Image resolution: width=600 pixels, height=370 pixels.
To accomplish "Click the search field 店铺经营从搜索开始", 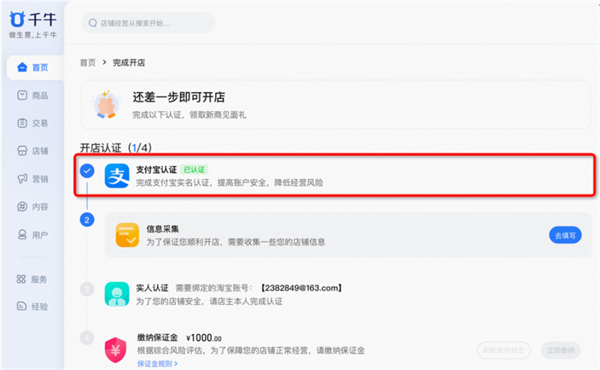I will (x=148, y=23).
